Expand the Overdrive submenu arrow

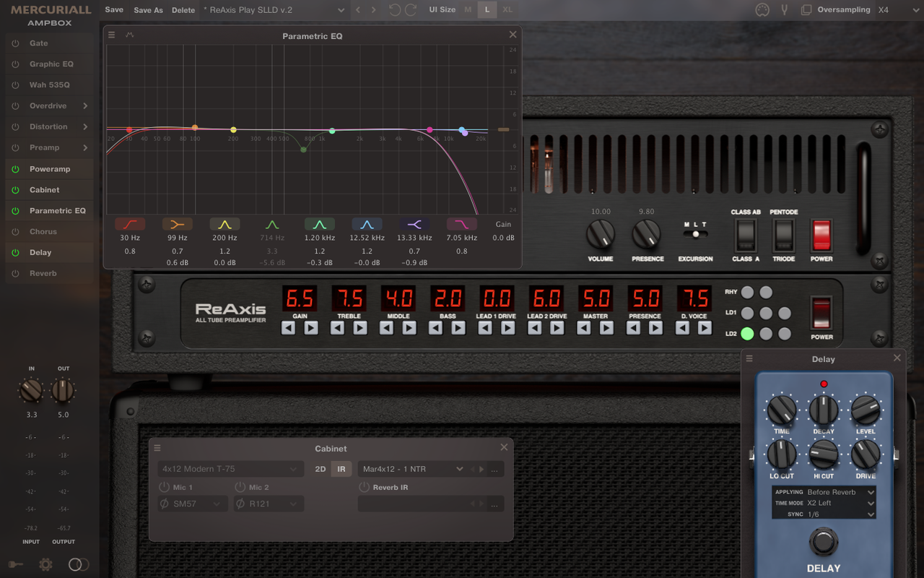tap(85, 106)
